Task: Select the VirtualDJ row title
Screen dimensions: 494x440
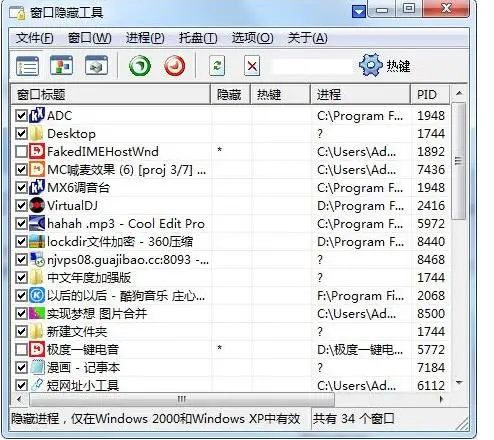Action: [72, 206]
